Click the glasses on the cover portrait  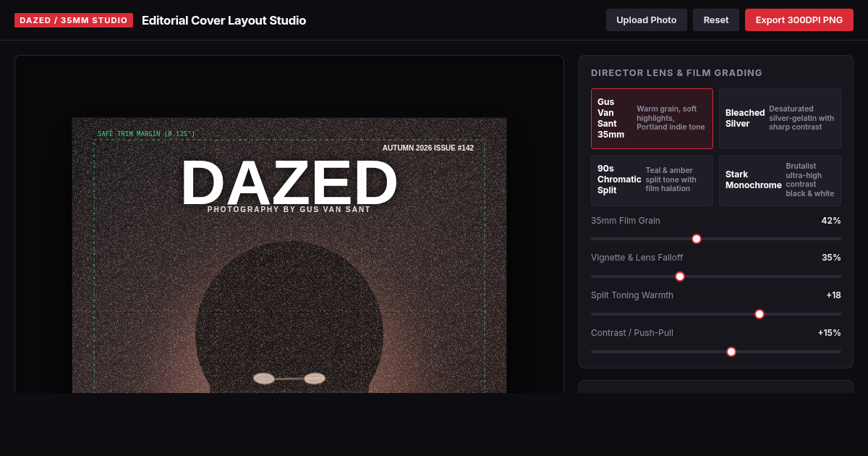[x=289, y=378]
